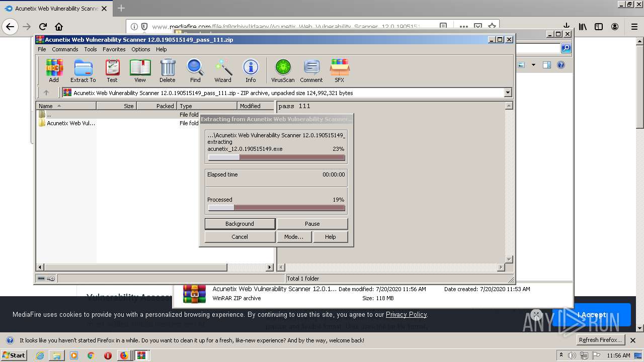Open the Windows Start menu
Screen dimensions: 644x362
point(14,355)
